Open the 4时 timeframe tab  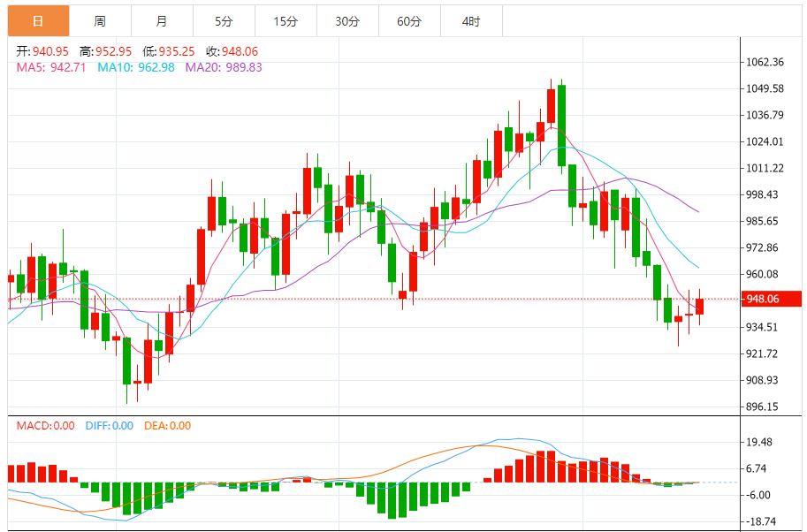click(471, 21)
